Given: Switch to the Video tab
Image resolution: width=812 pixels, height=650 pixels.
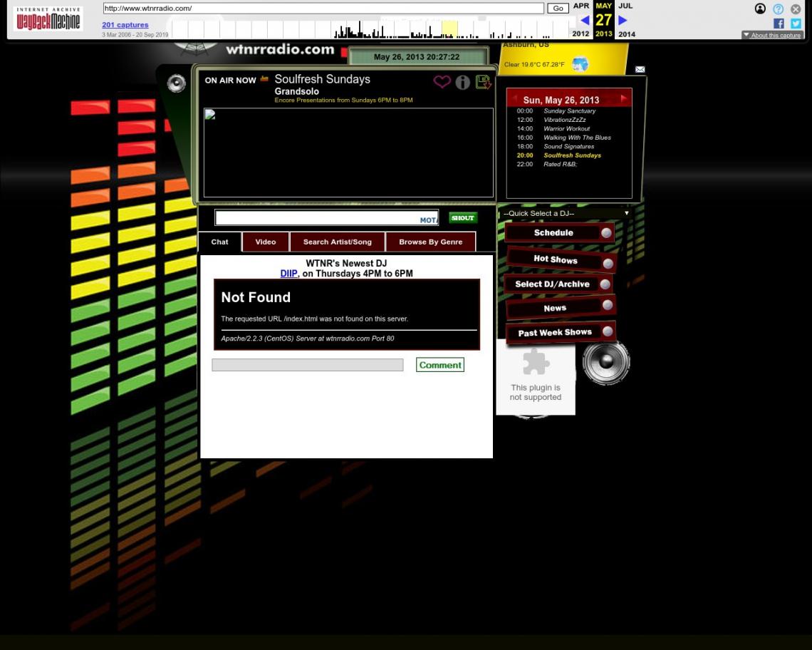Looking at the screenshot, I should coord(266,242).
